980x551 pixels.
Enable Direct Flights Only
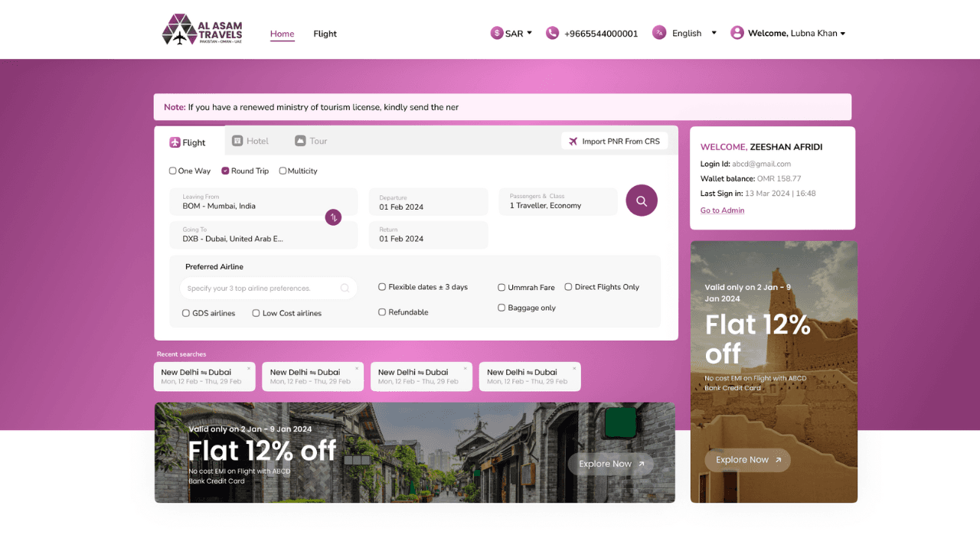(x=602, y=287)
